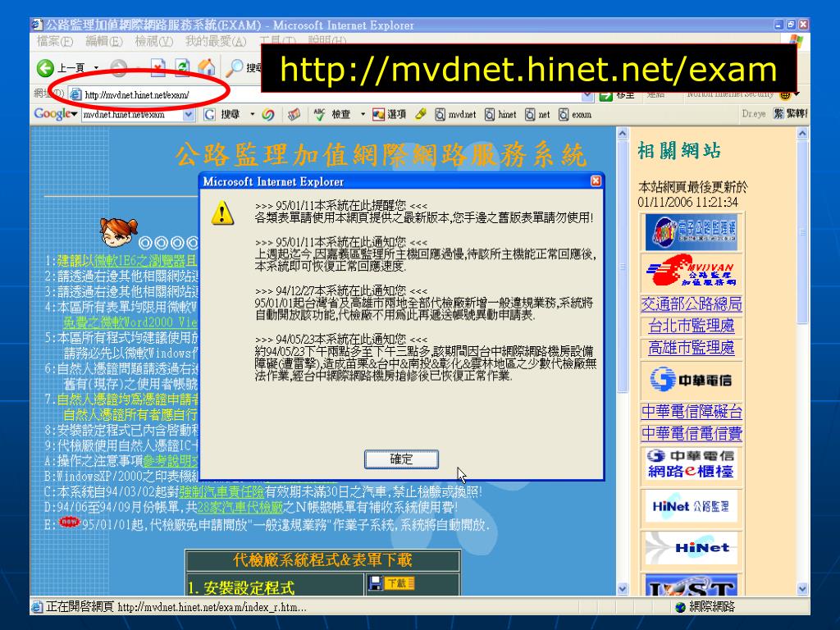The image size is (840, 630).
Task: Refresh the page with the green arrows icon
Action: point(181,67)
